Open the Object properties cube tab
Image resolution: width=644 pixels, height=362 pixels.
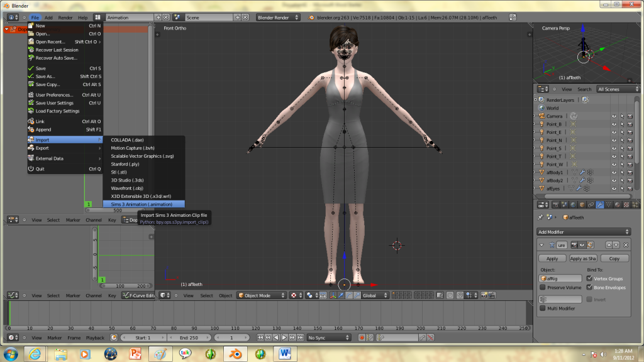click(x=582, y=205)
